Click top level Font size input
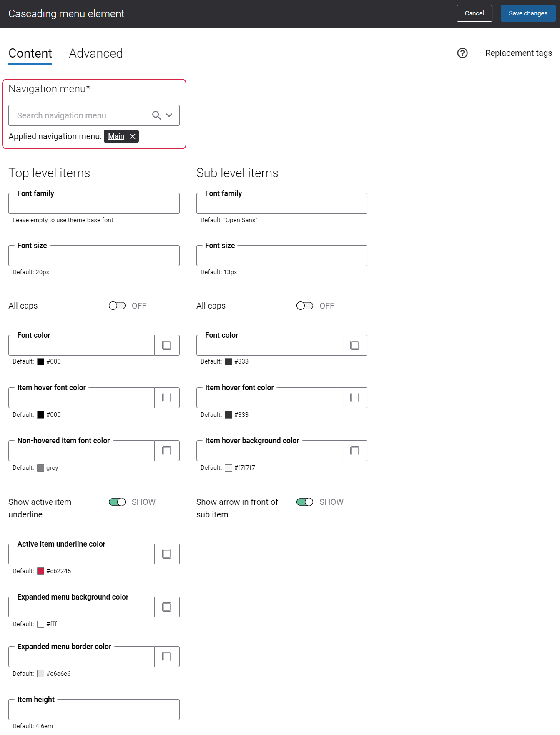560x735 pixels. point(94,256)
